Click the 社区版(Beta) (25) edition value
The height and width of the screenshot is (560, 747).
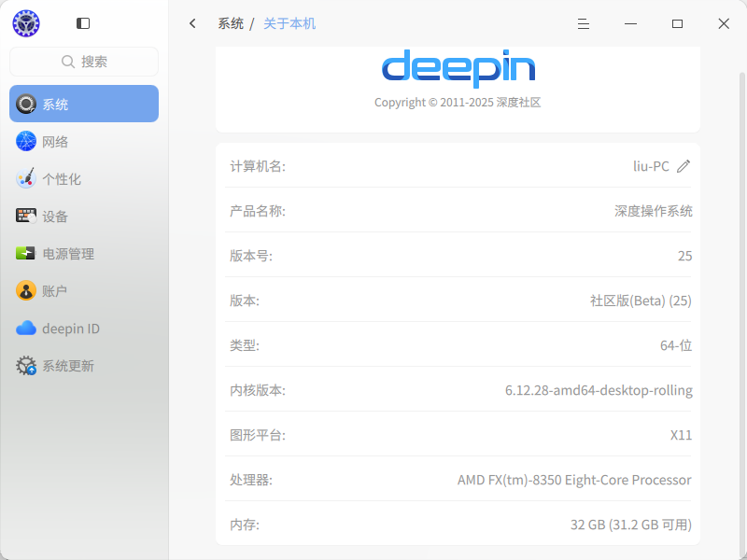(641, 301)
